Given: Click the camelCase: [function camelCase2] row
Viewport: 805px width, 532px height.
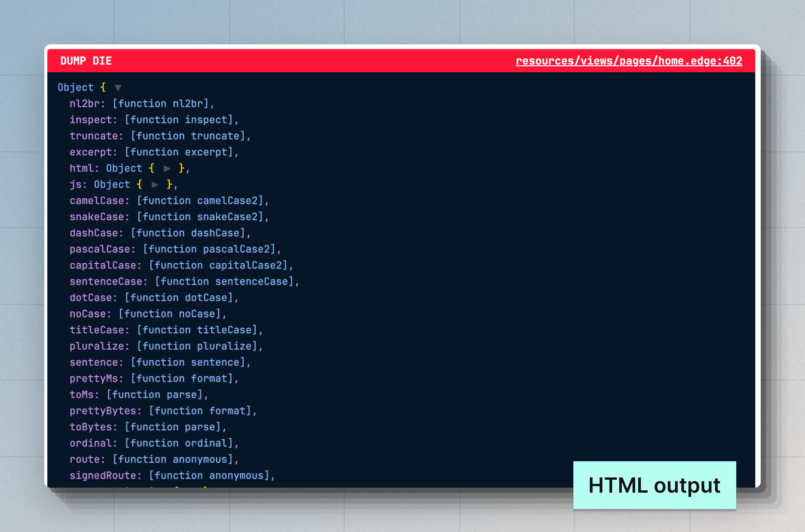Looking at the screenshot, I should pyautogui.click(x=169, y=200).
